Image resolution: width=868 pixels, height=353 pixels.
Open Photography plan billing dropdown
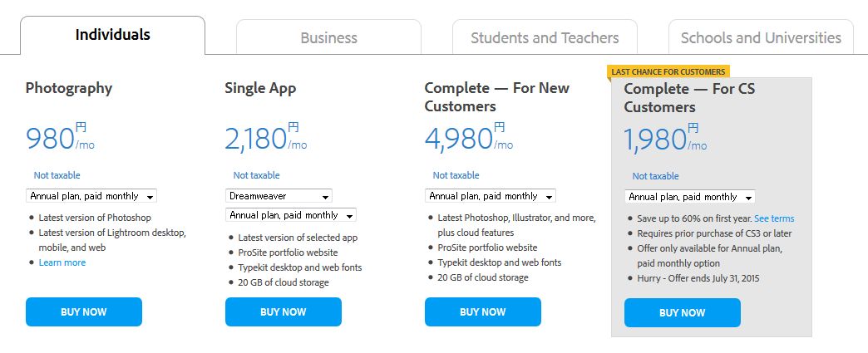pyautogui.click(x=91, y=196)
